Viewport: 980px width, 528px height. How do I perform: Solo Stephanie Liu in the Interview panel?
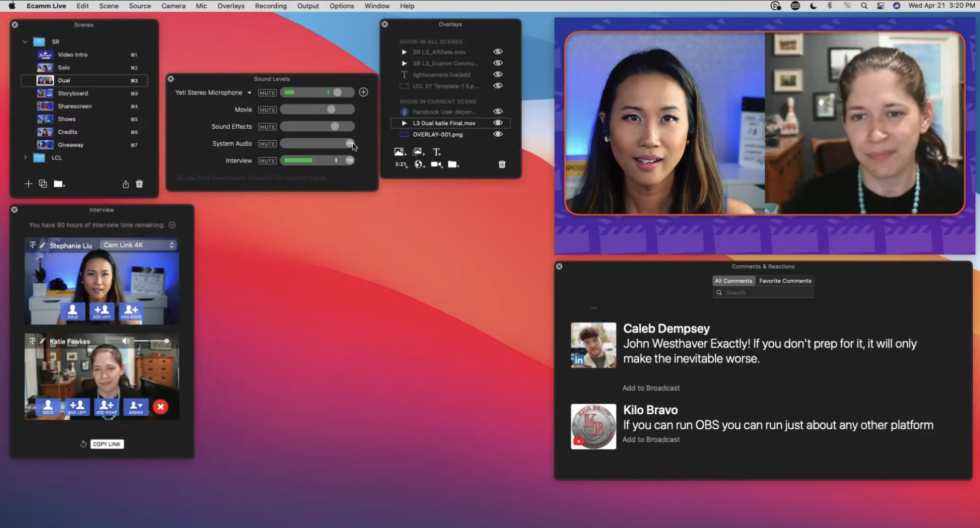click(x=73, y=311)
